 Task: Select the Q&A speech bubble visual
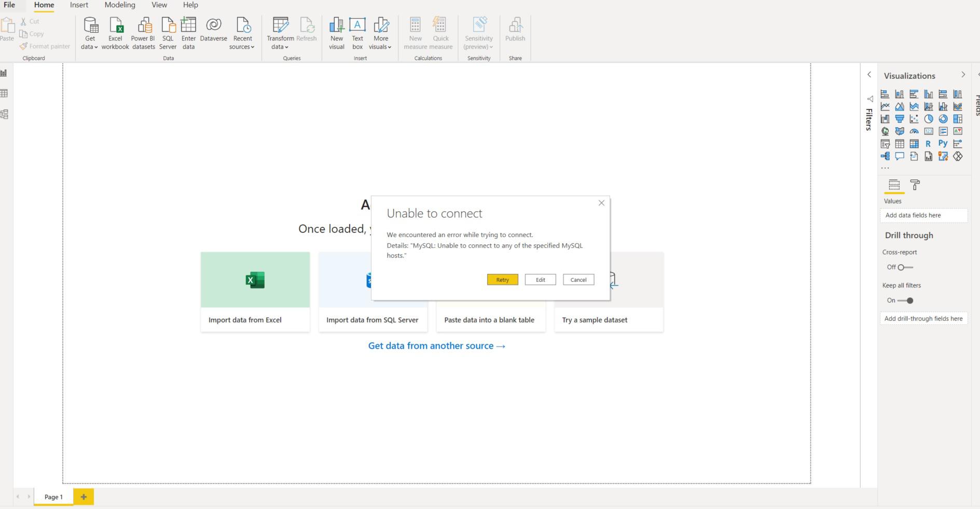coord(900,156)
